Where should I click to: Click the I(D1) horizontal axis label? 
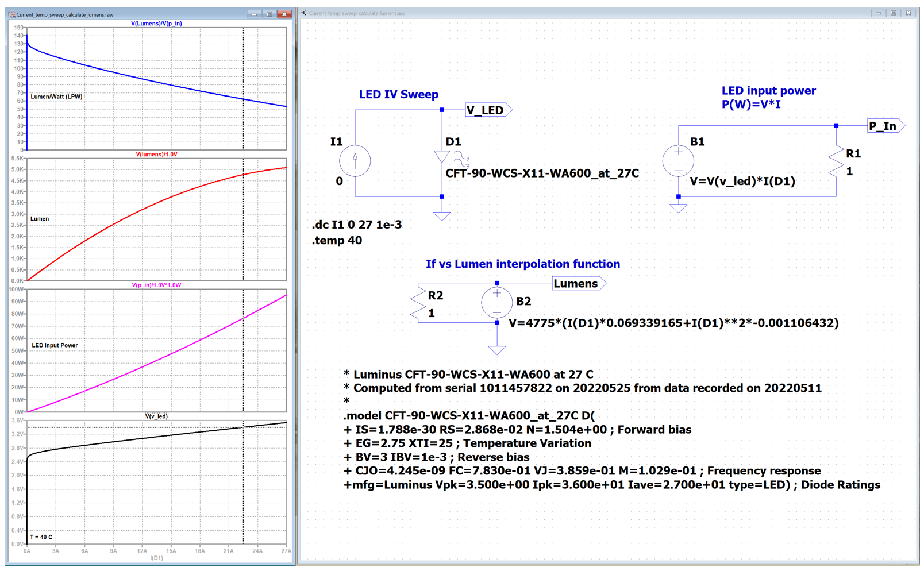pos(156,558)
